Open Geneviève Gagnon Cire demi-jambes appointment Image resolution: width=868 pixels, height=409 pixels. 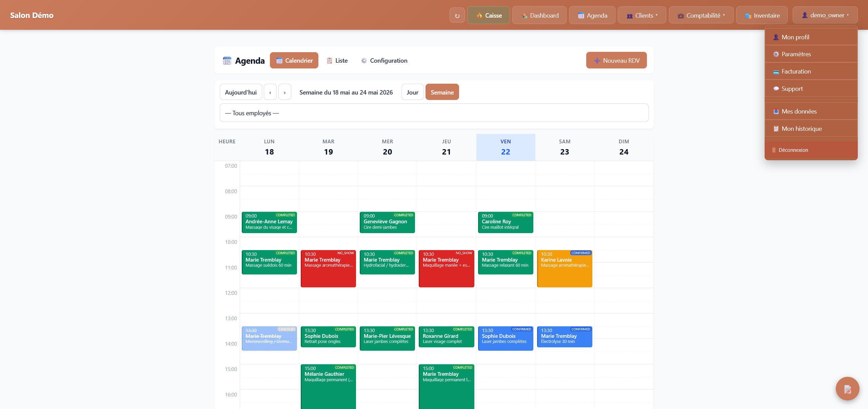pyautogui.click(x=387, y=222)
